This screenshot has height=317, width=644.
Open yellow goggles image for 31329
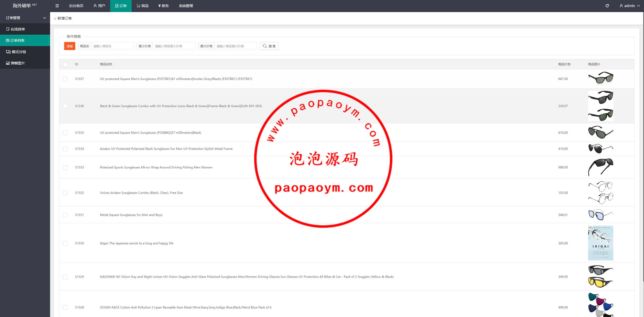600,277
